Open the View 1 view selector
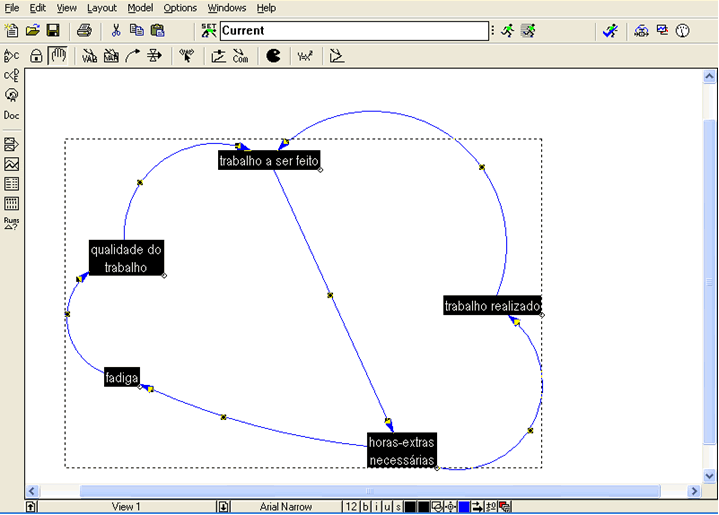 pos(126,507)
